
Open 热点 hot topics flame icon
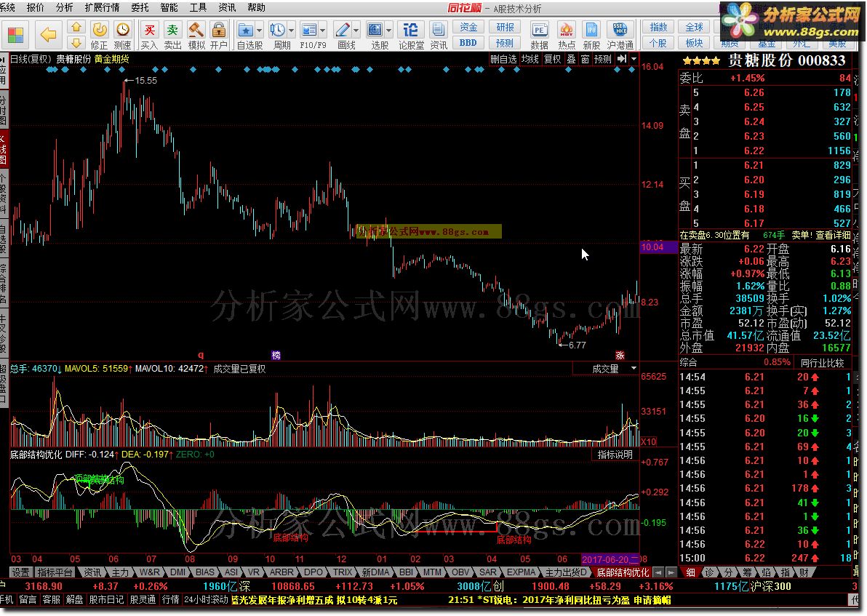point(566,36)
